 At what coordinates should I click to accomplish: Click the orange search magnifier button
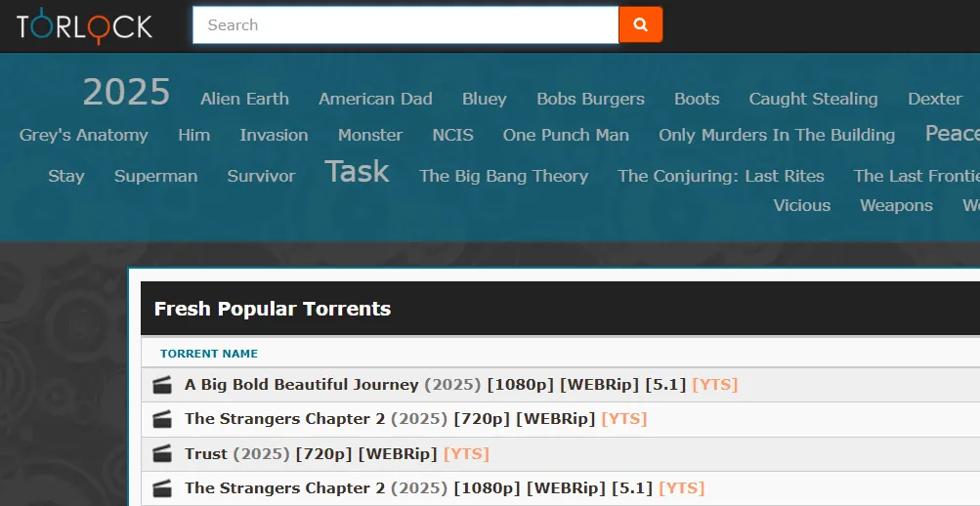pos(641,25)
